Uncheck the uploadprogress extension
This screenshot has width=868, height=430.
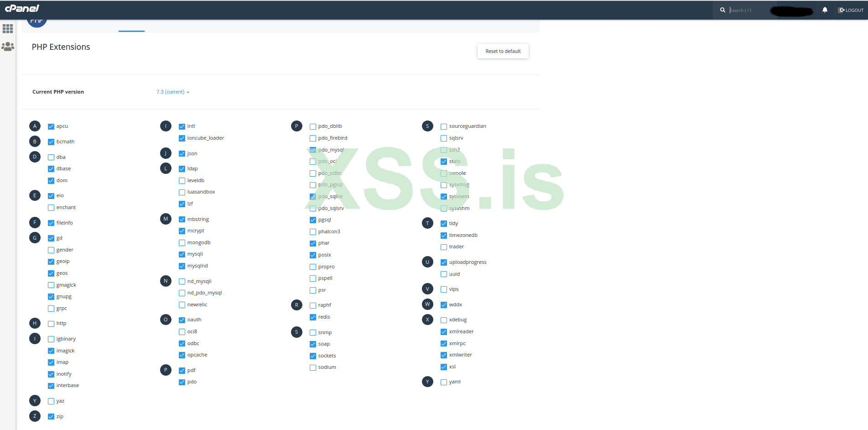444,262
